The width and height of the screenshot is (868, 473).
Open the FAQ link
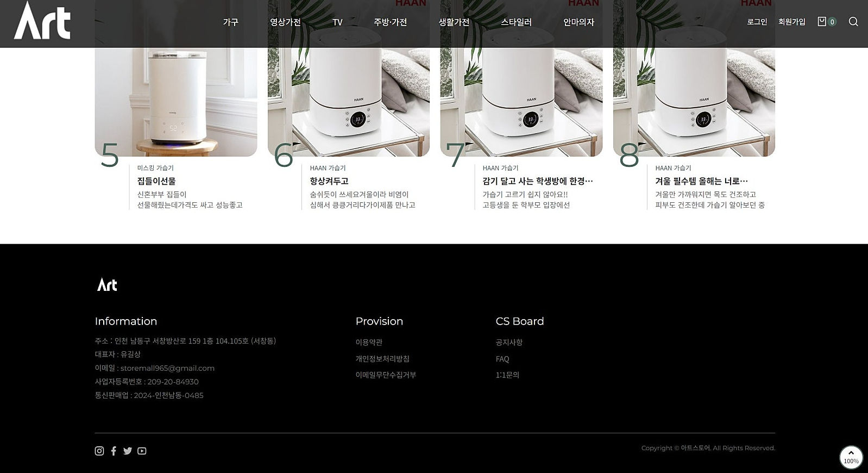point(502,359)
